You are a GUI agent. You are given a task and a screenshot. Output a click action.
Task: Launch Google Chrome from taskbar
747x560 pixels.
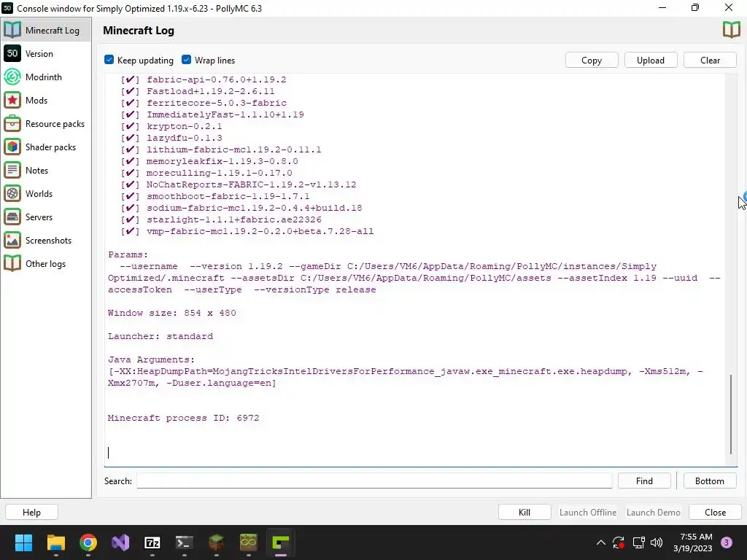click(88, 542)
